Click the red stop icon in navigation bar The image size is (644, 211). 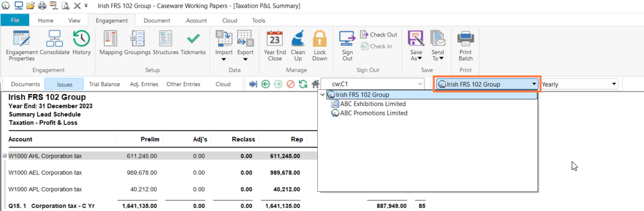[291, 84]
